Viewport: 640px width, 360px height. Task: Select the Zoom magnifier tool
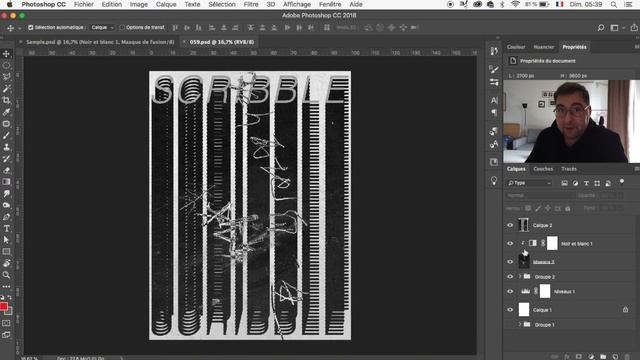tap(7, 275)
